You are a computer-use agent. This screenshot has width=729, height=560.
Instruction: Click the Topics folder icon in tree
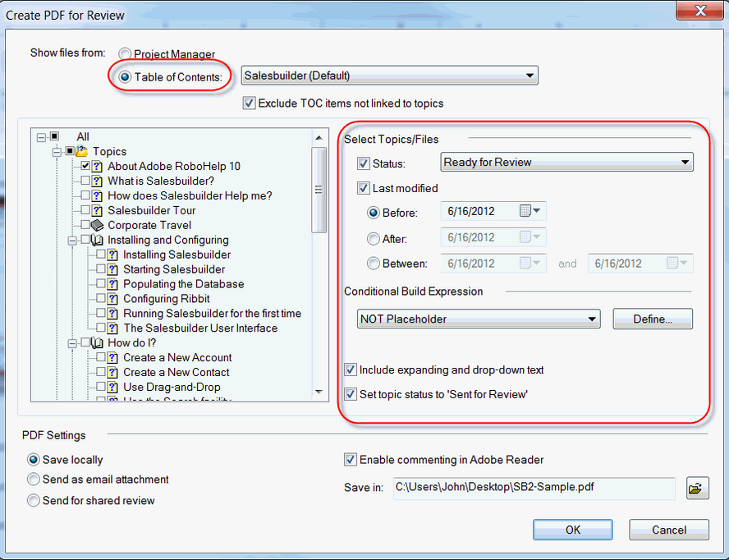(x=83, y=152)
